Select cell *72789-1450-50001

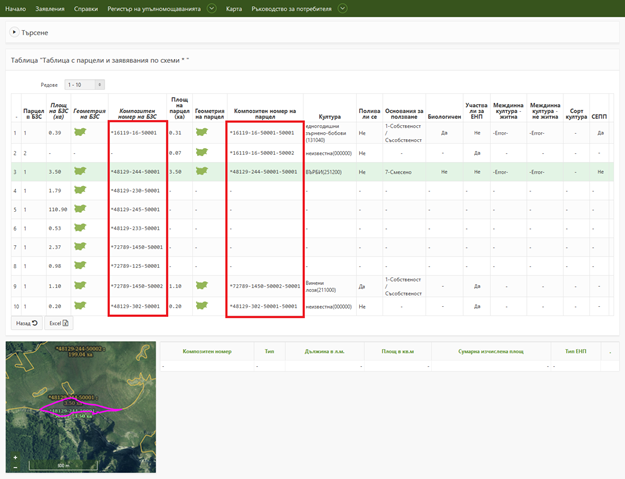pyautogui.click(x=137, y=247)
